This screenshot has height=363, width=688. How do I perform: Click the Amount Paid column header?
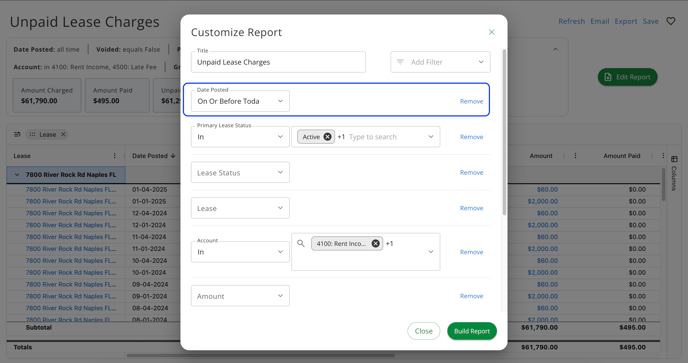(x=621, y=155)
